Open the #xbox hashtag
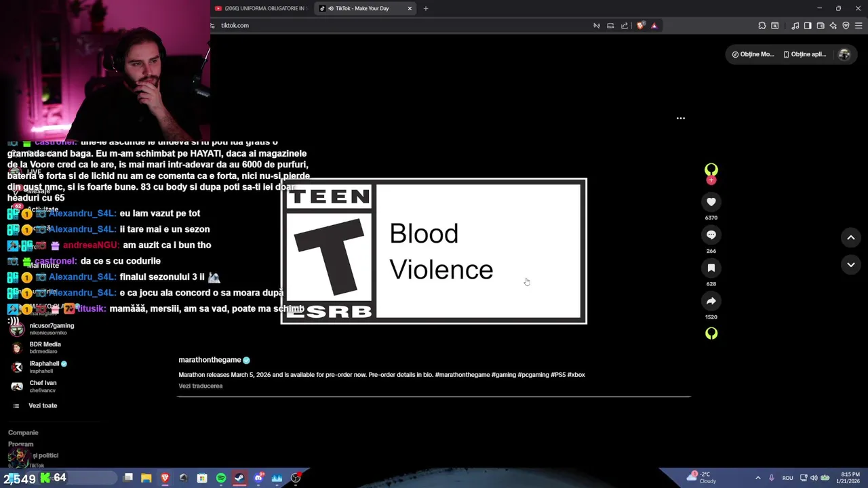This screenshot has height=488, width=868. [x=576, y=375]
